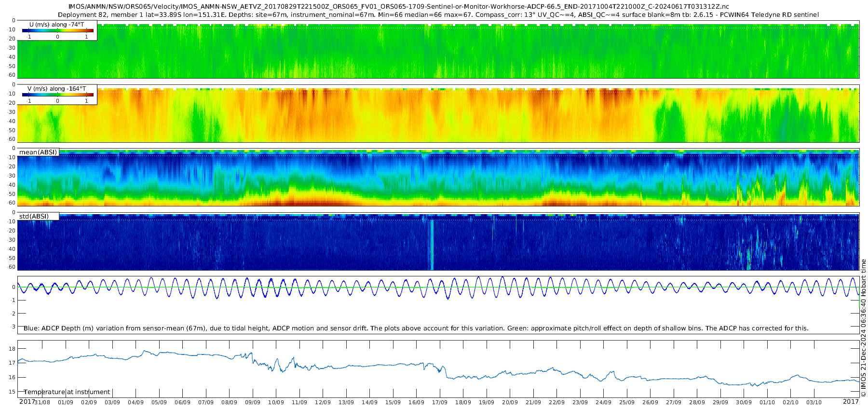
Task: Click the ADCP depth variation caption
Action: click(x=416, y=328)
